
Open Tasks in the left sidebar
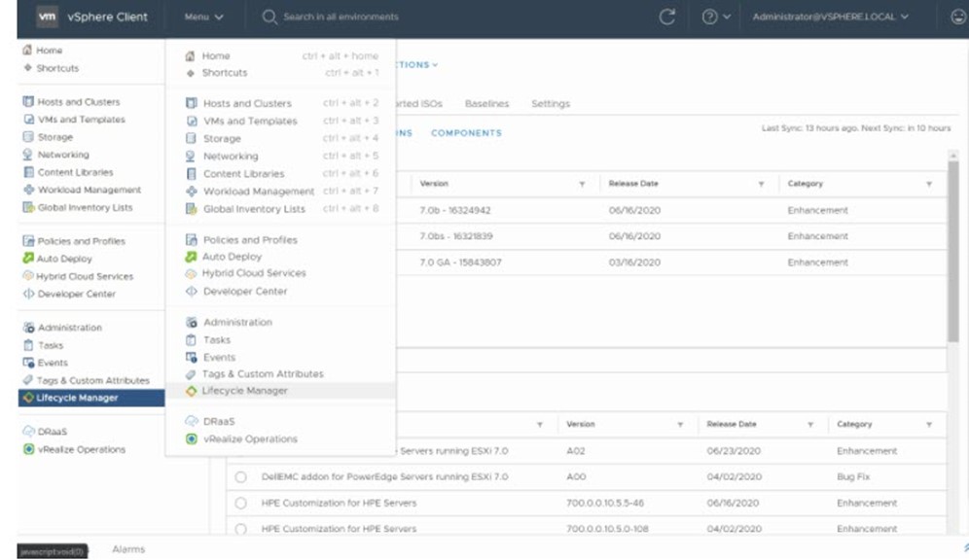pos(50,345)
